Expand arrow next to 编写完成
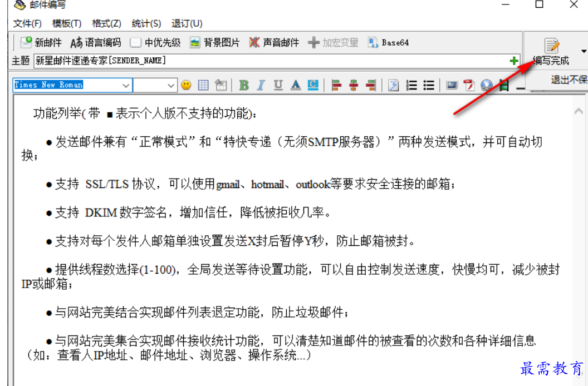588x386 pixels. [584, 51]
